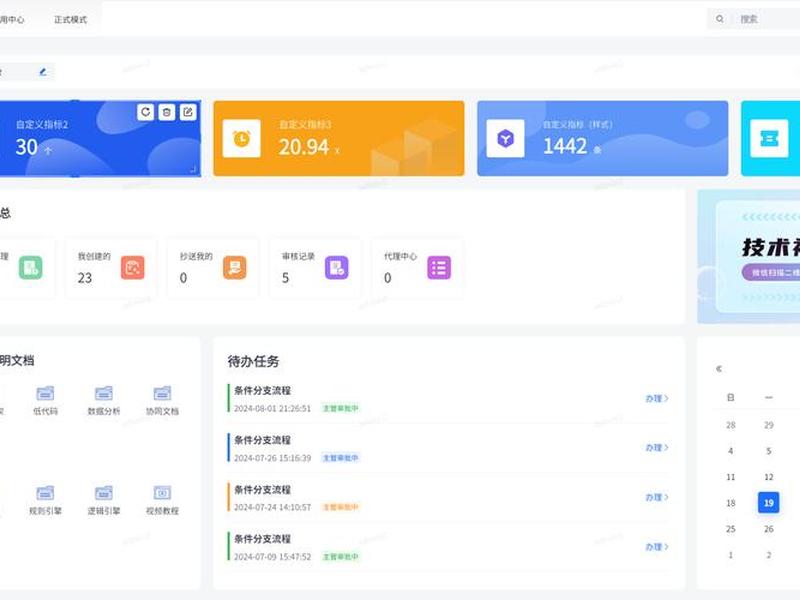The image size is (800, 600).
Task: Open 审核记录 via its purple icon
Action: point(337,267)
